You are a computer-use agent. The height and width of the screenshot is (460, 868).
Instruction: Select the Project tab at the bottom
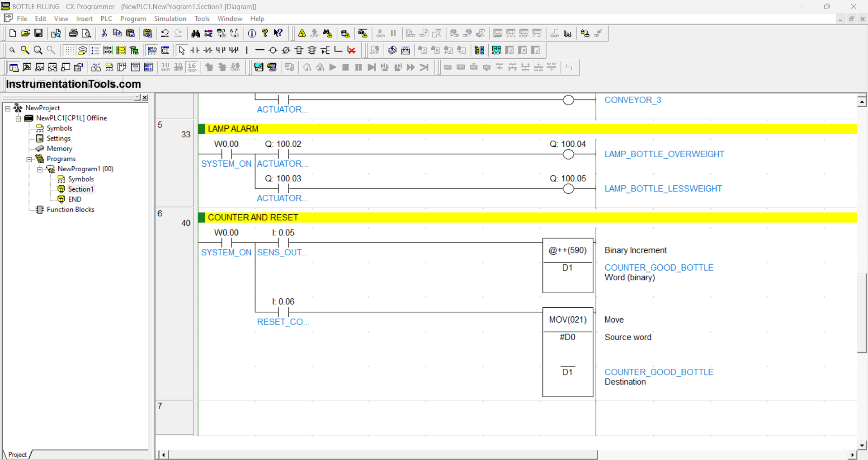[x=17, y=455]
